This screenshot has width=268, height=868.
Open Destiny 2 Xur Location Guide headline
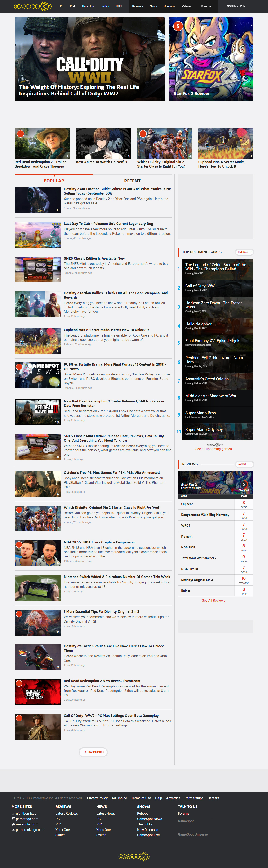click(117, 191)
